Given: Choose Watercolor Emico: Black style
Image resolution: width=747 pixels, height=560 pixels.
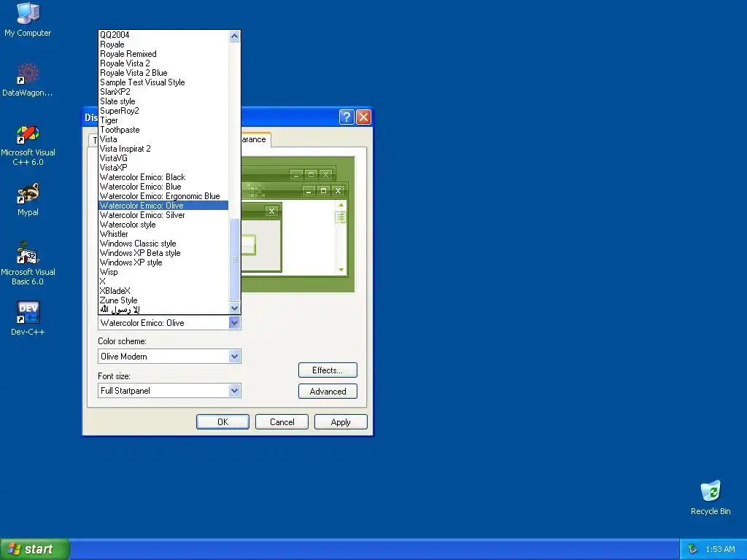Looking at the screenshot, I should [163, 177].
